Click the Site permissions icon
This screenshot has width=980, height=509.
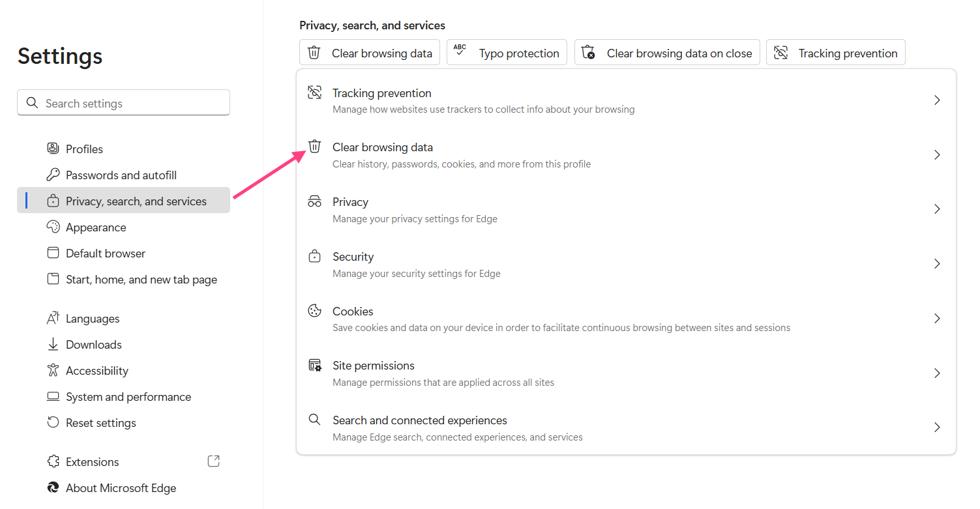pyautogui.click(x=314, y=365)
